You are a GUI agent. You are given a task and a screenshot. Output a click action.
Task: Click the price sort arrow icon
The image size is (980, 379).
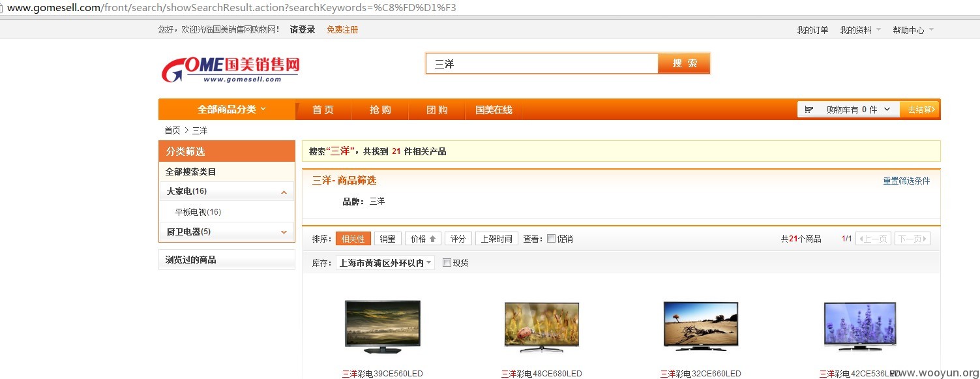pyautogui.click(x=432, y=239)
